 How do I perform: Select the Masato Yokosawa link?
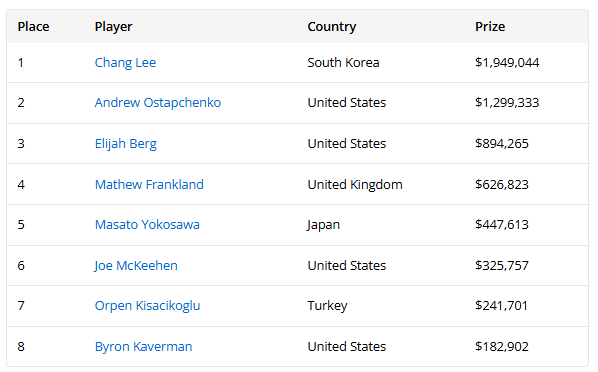[x=147, y=224]
